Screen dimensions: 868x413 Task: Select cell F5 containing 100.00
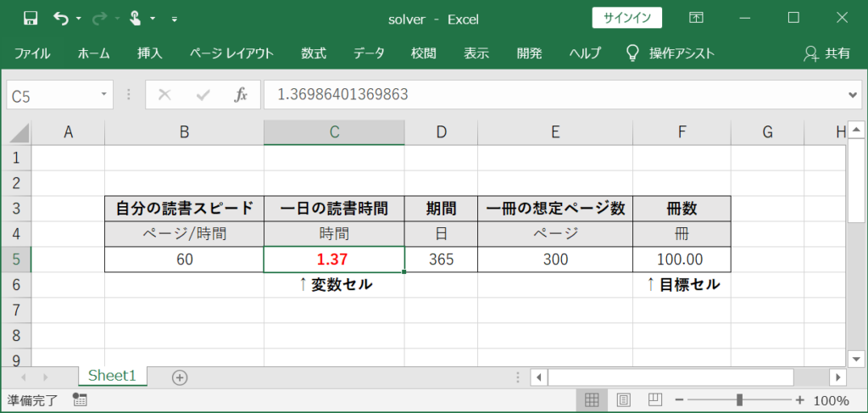click(x=682, y=260)
